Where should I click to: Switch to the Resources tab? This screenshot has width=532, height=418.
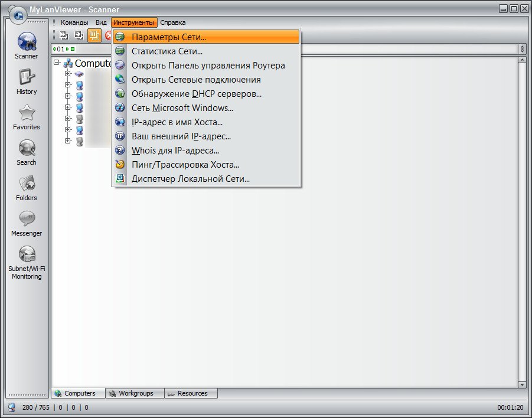tap(191, 393)
